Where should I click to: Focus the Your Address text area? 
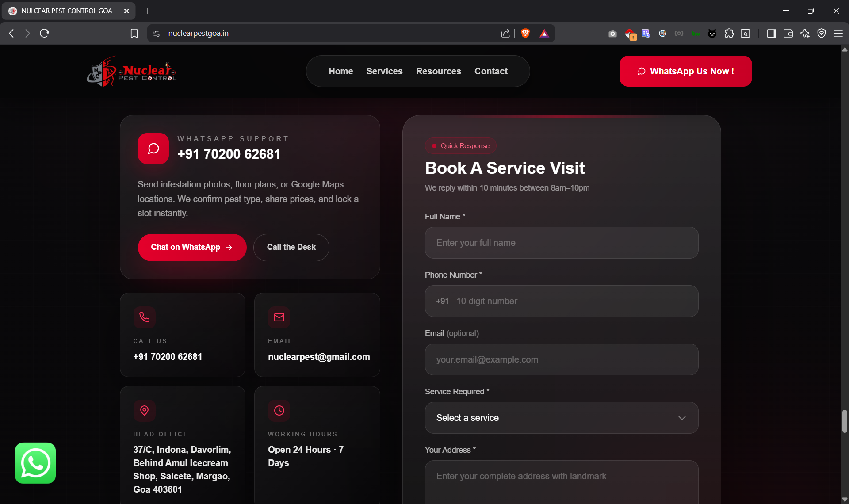pos(562,482)
